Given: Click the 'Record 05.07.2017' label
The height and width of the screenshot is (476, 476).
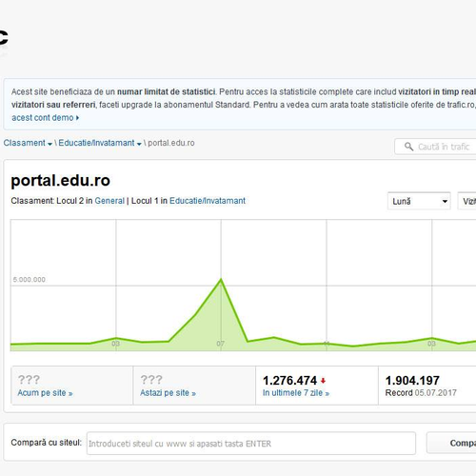Looking at the screenshot, I should [x=421, y=393].
